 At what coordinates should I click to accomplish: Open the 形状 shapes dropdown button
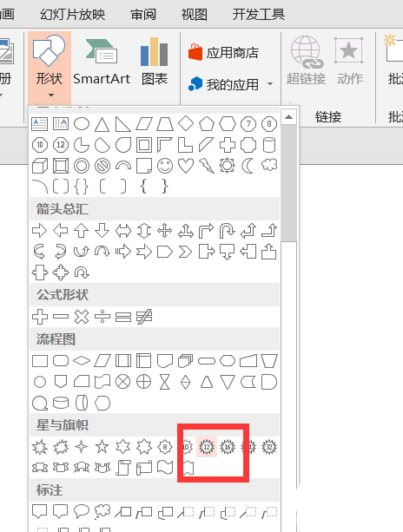[x=50, y=68]
